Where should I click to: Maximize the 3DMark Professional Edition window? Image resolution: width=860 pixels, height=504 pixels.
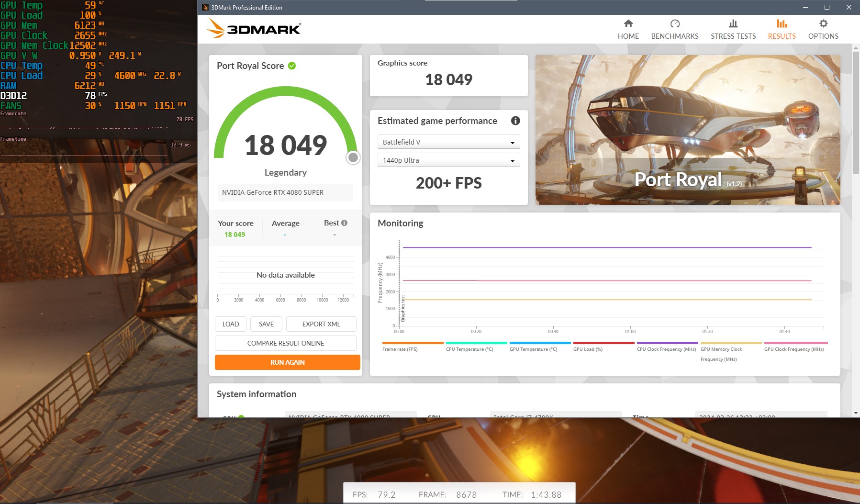[x=827, y=7]
